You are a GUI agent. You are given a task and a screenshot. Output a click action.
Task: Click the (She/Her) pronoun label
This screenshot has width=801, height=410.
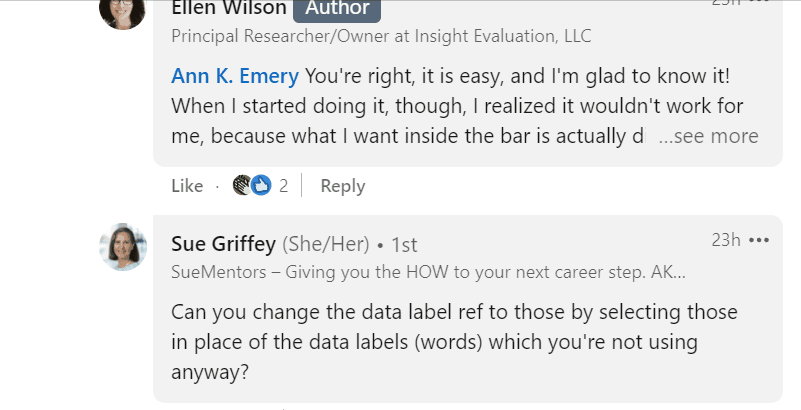coord(326,245)
